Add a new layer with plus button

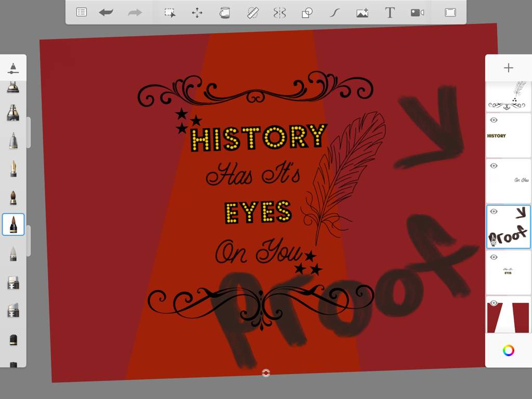(508, 68)
